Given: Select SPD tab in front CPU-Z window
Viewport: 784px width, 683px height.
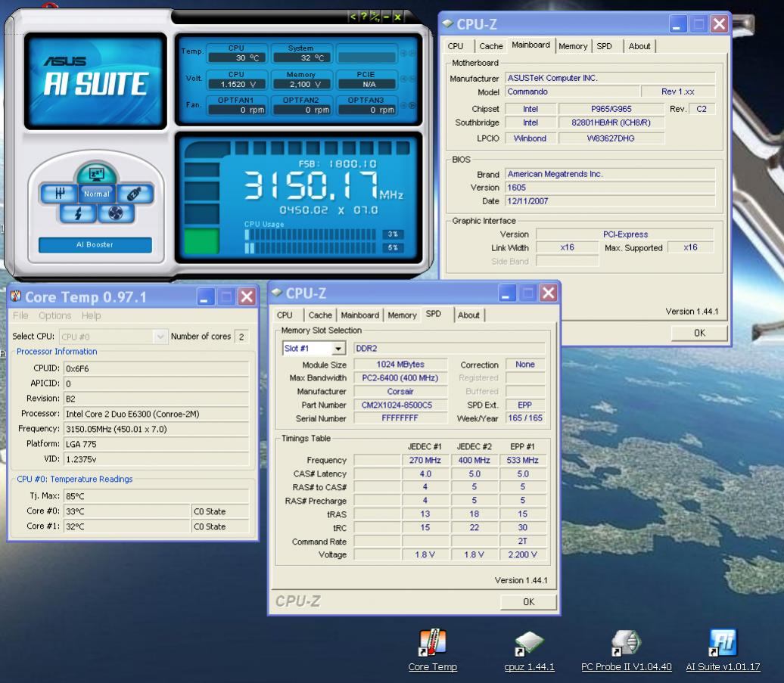Looking at the screenshot, I should (434, 314).
